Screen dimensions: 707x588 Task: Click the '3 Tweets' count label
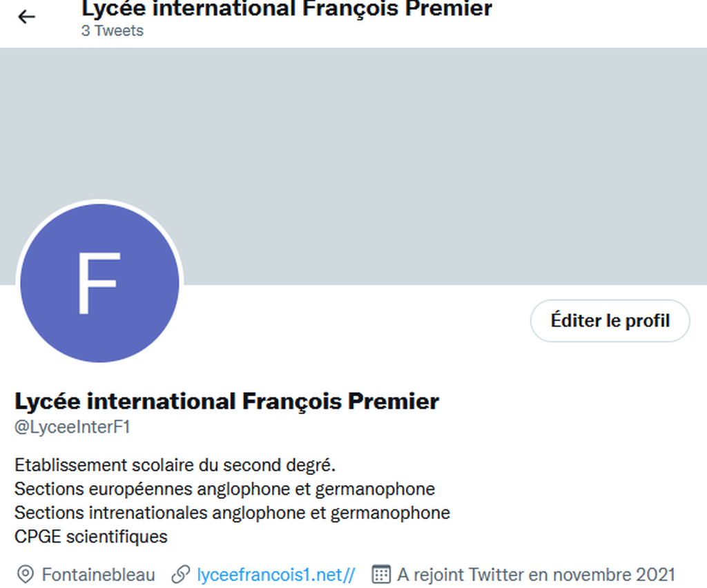point(113,31)
